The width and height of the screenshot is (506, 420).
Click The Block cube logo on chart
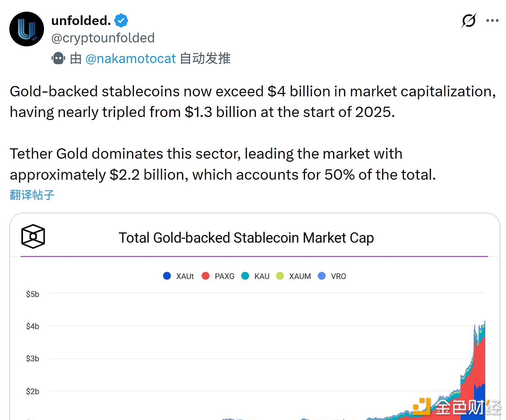33,236
